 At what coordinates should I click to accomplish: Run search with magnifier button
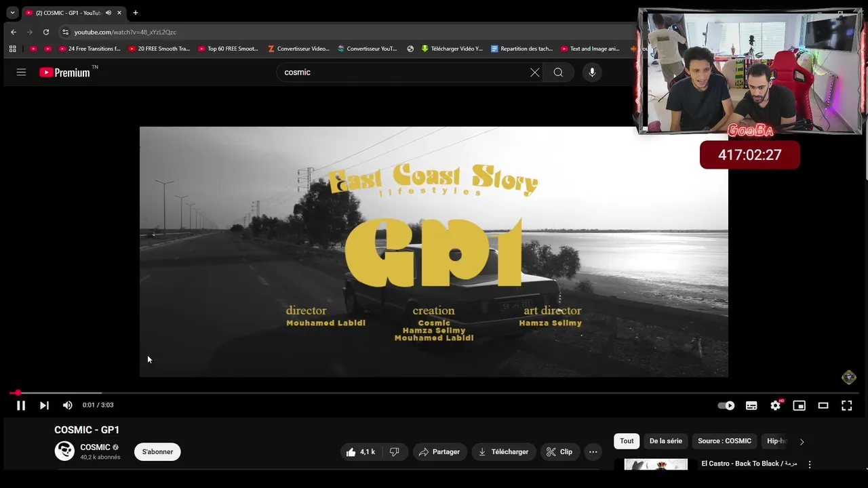pos(558,73)
